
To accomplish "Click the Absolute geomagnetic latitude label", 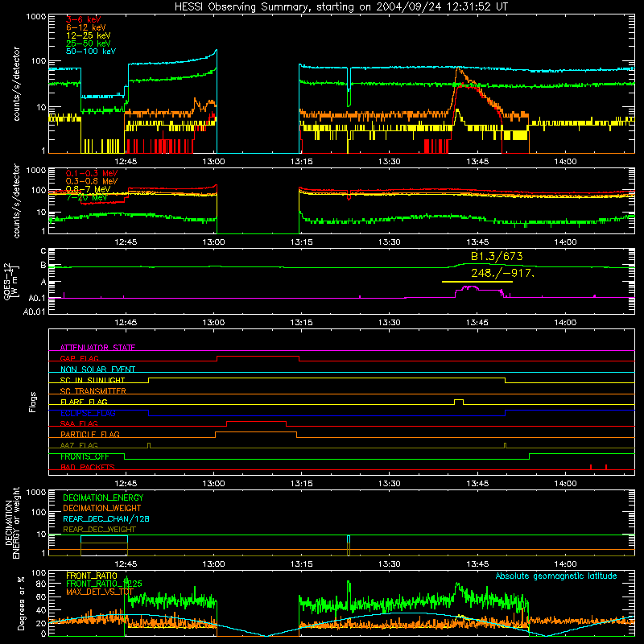I will coord(556,576).
